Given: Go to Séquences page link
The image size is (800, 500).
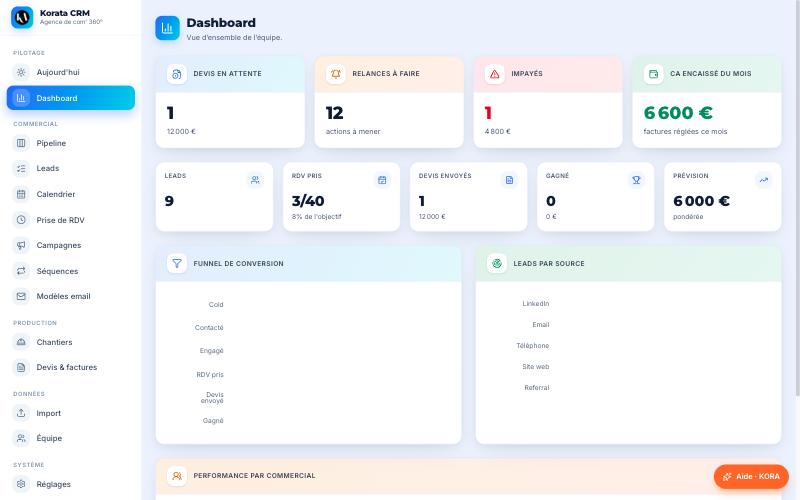Looking at the screenshot, I should click(x=71, y=271).
